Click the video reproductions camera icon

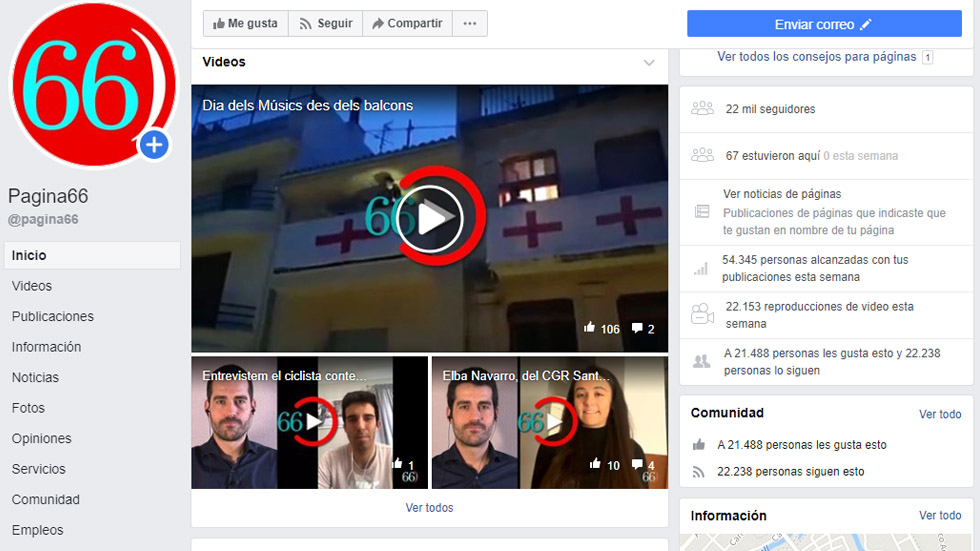point(702,314)
